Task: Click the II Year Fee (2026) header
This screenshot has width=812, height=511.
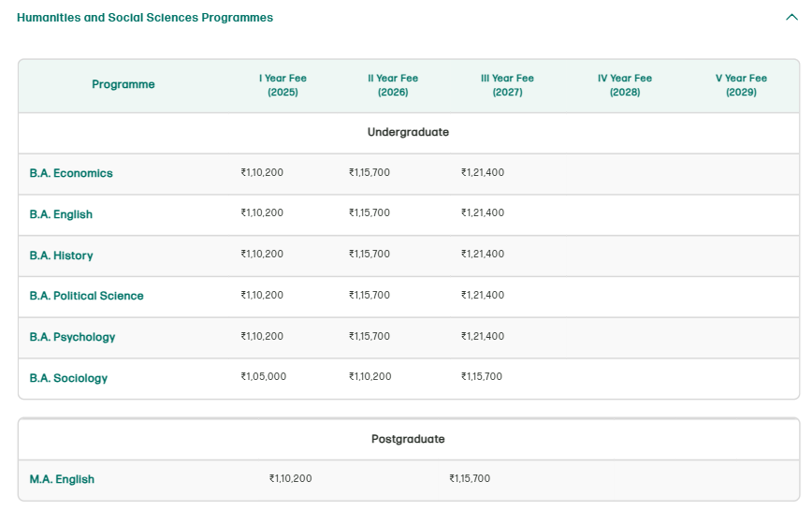Action: tap(393, 85)
